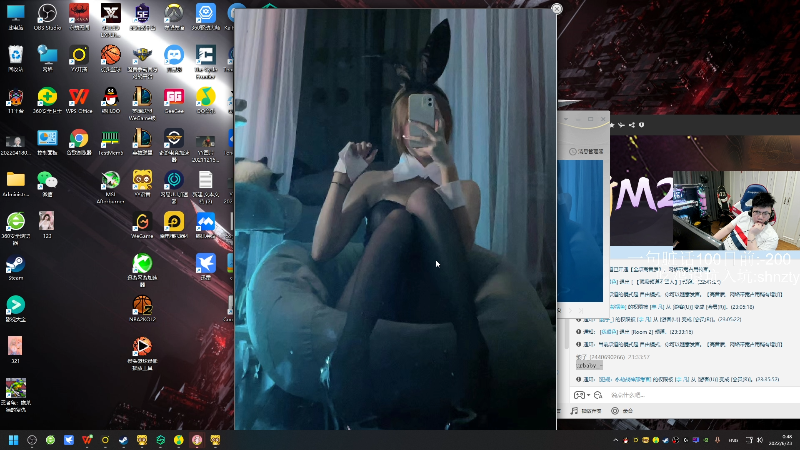This screenshot has width=800, height=450.
Task: Open the WeGame desktop shortcut
Action: [142, 226]
